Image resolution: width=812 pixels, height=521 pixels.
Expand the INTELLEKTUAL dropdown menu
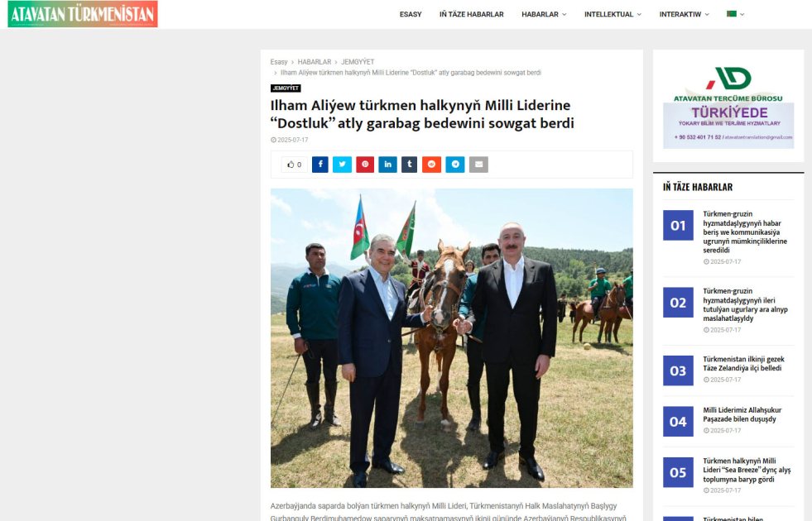click(x=613, y=15)
